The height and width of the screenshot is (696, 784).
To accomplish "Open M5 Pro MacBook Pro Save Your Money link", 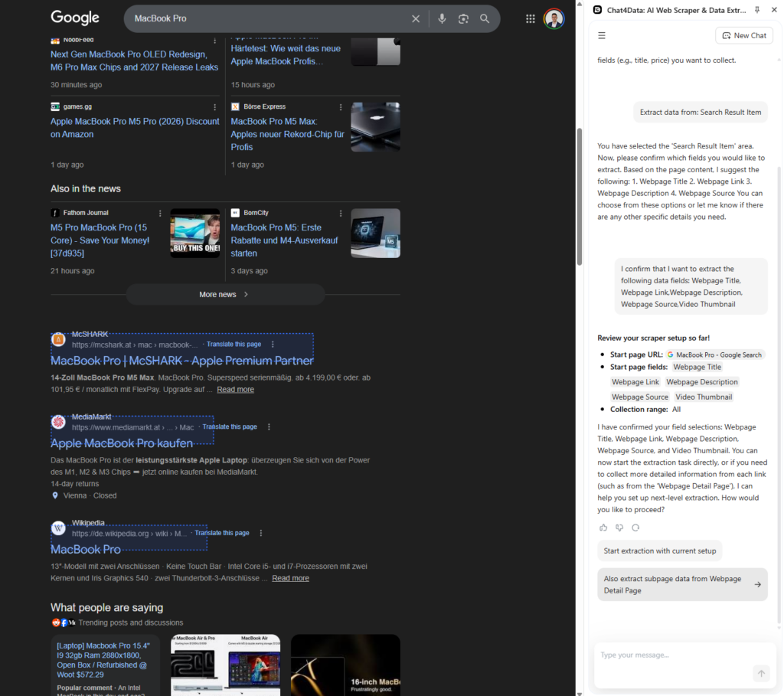I will [x=100, y=240].
